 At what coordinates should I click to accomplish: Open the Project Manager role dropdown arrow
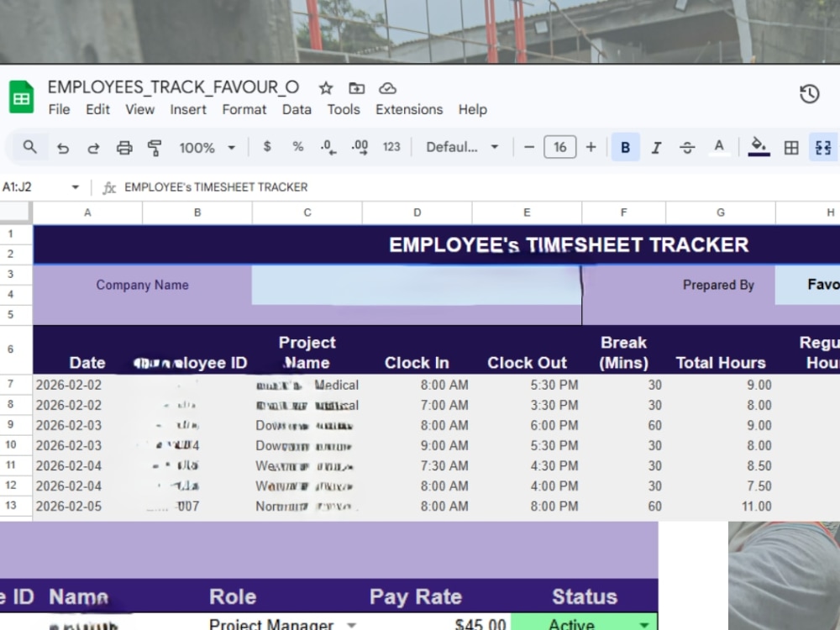(x=351, y=625)
